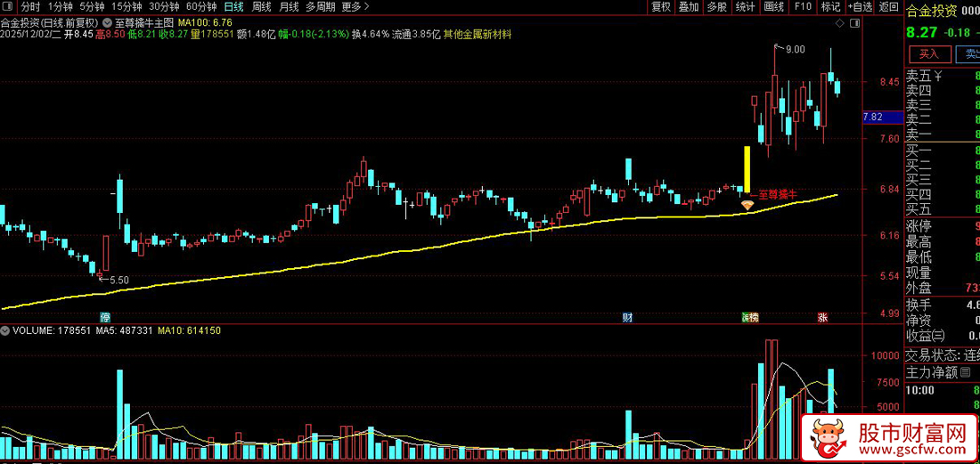The height and width of the screenshot is (464, 980).
Task: Click the 收益(三) earnings row
Action: coord(943,336)
